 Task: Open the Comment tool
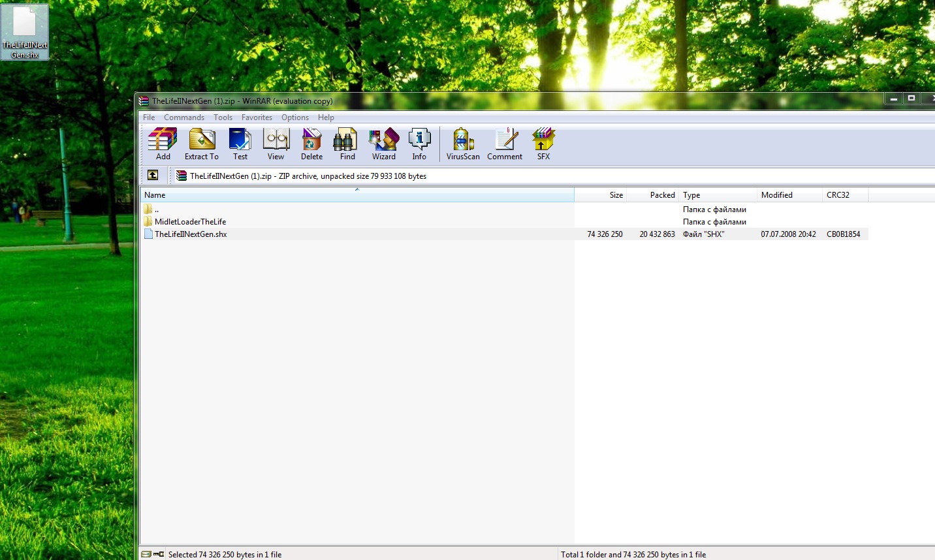pyautogui.click(x=505, y=144)
